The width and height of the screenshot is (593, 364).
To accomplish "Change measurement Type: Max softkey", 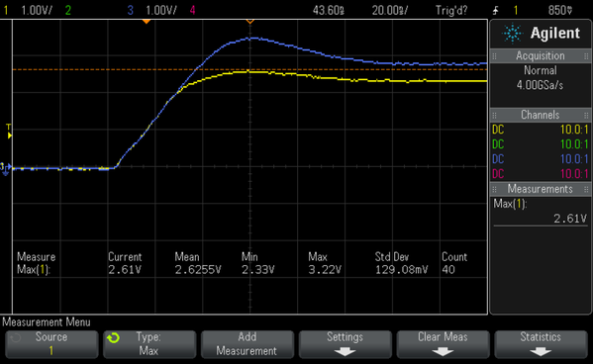I will [x=149, y=344].
